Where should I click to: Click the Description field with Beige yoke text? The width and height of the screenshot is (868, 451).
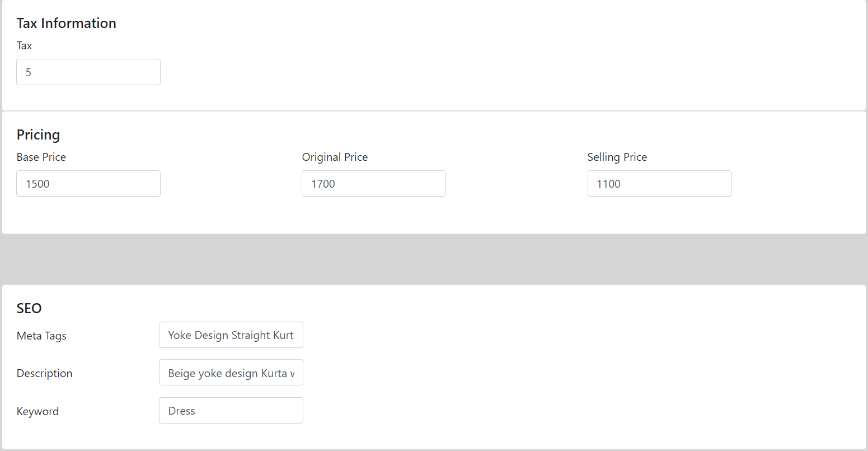[231, 373]
